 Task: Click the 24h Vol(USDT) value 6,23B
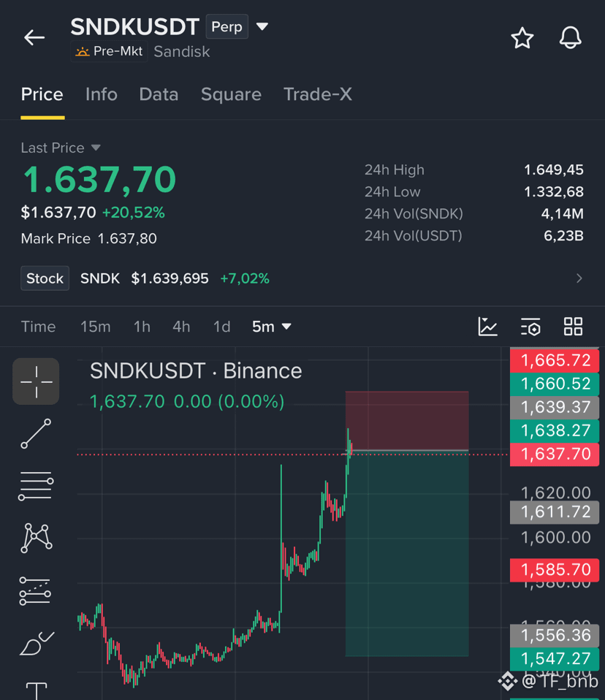point(563,236)
